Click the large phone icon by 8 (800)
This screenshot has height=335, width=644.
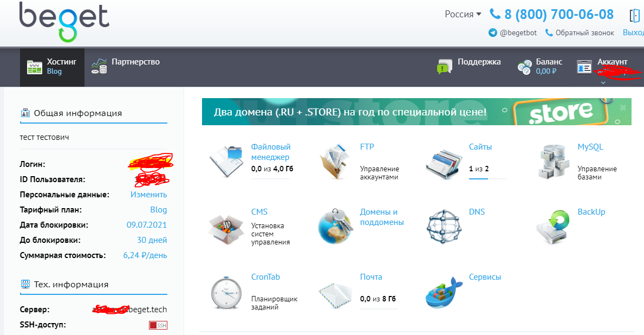(x=495, y=14)
